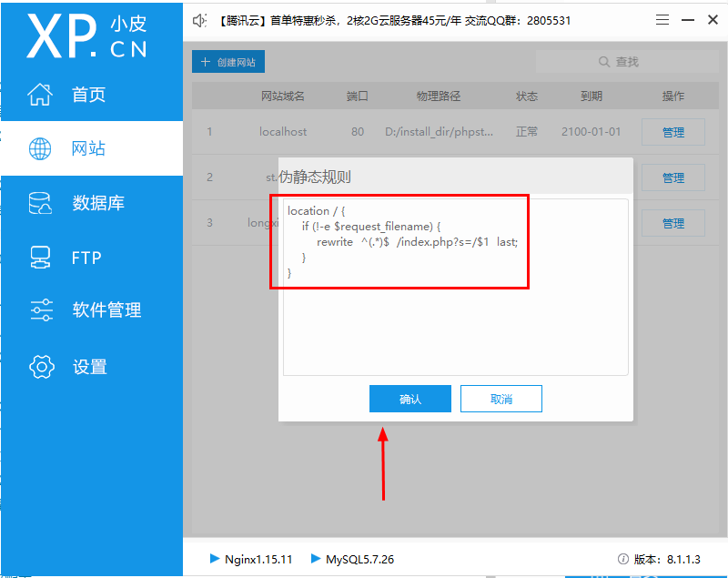Viewport: 728px width, 578px height.
Task: Open the 设置 menu item
Action: (92, 367)
